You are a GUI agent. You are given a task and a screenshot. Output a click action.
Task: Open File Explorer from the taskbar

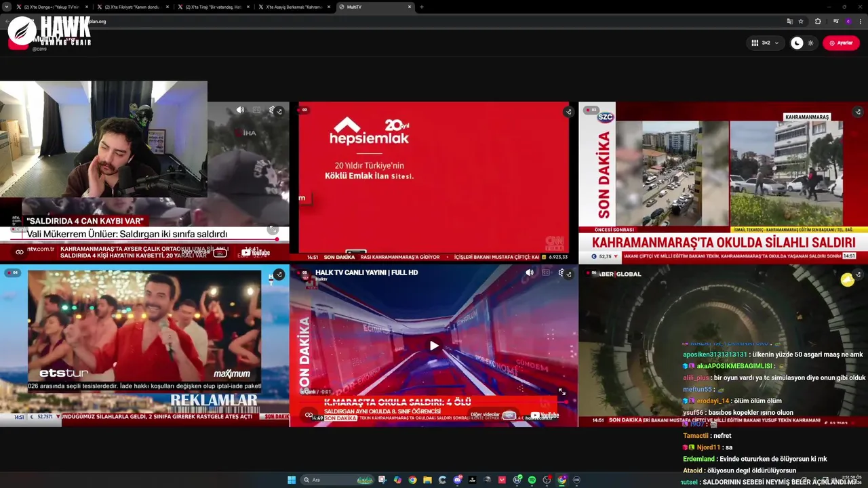tap(427, 480)
